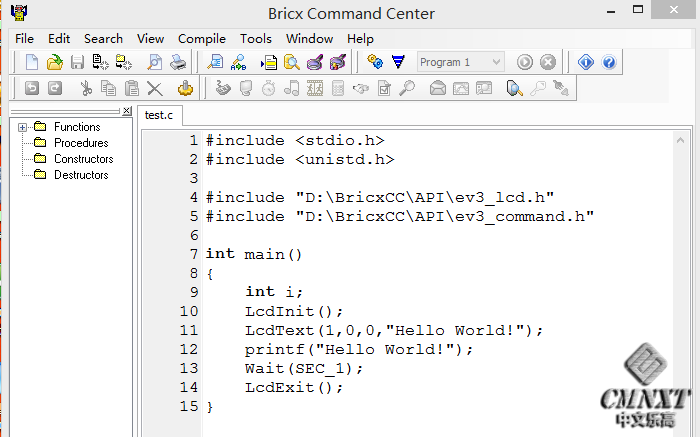This screenshot has height=437, width=700.
Task: Open the Search menu
Action: click(x=103, y=39)
